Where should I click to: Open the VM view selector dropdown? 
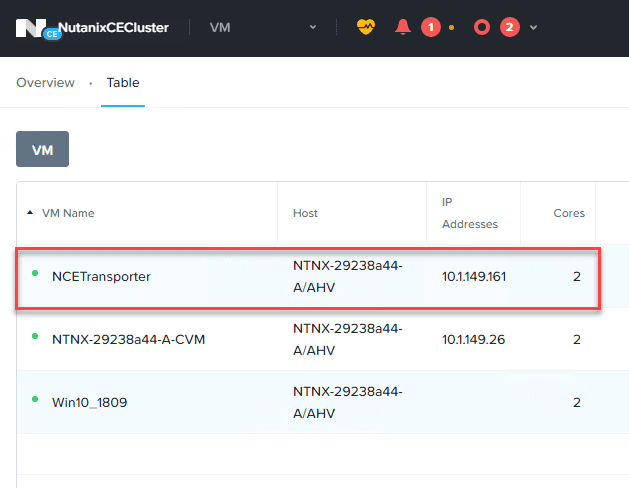pos(263,27)
